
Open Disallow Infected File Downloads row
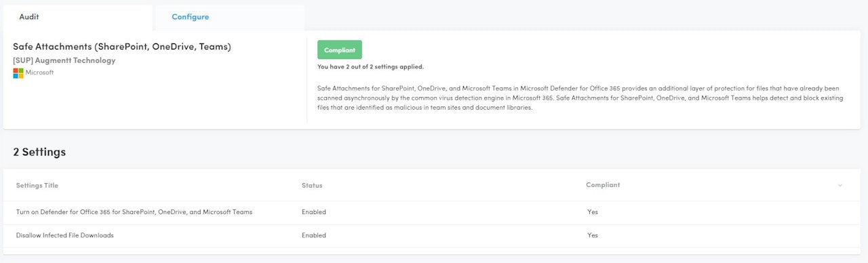tap(434, 235)
